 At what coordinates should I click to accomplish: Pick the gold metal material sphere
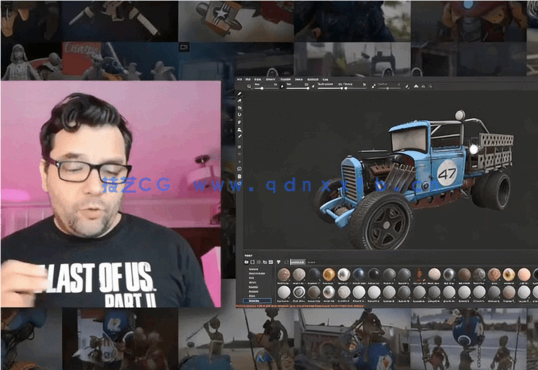click(329, 275)
